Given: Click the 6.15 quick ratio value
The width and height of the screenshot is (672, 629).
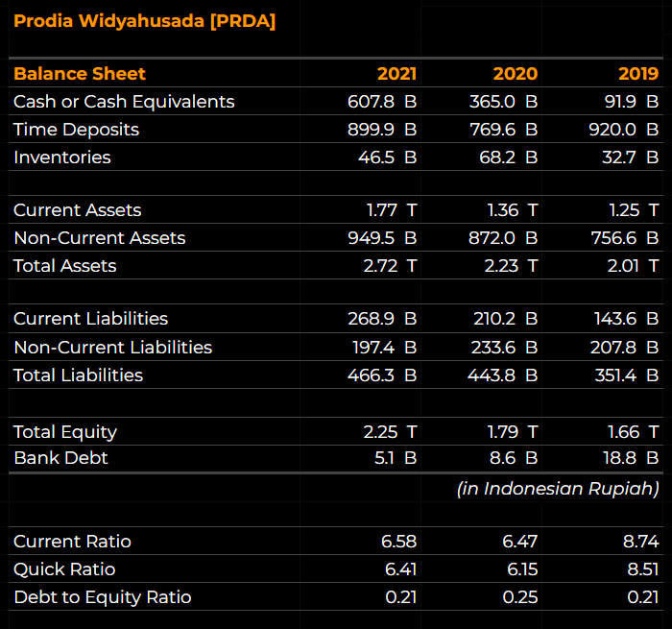Looking at the screenshot, I should pos(522,569).
